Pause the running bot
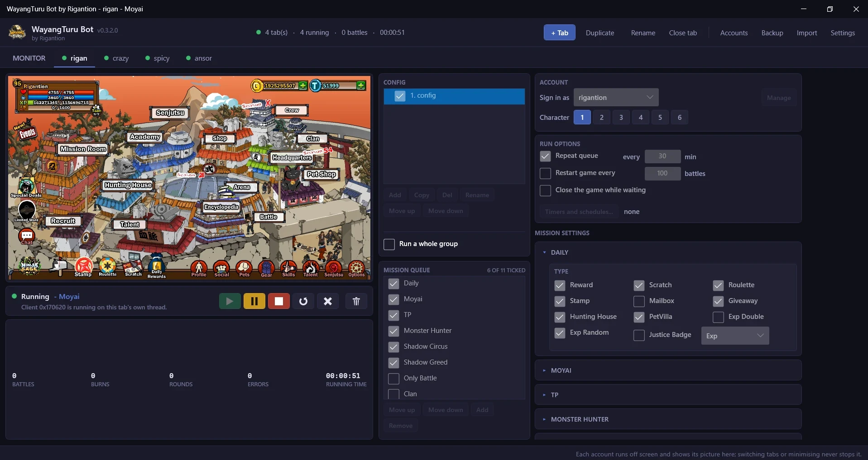Viewport: 868px width, 460px height. pos(254,301)
